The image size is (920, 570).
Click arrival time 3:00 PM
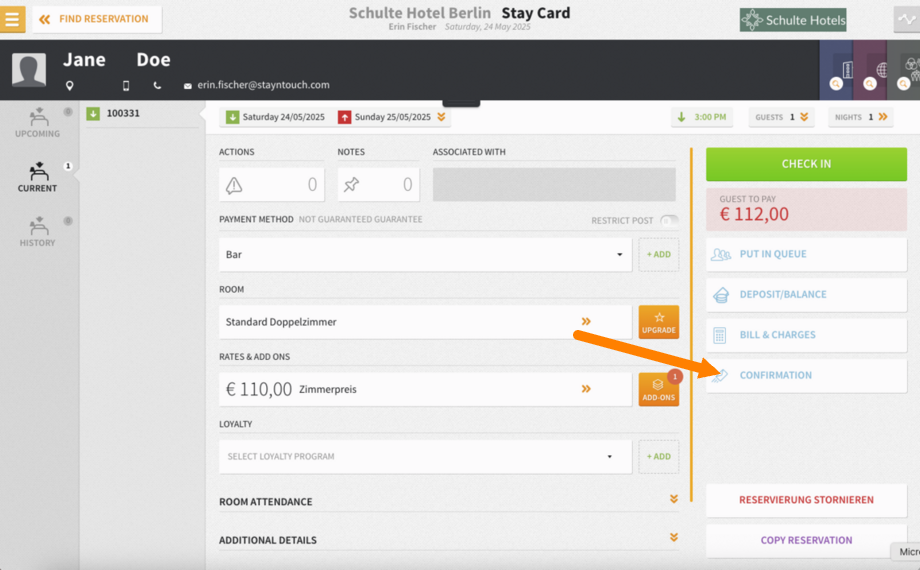coord(702,117)
